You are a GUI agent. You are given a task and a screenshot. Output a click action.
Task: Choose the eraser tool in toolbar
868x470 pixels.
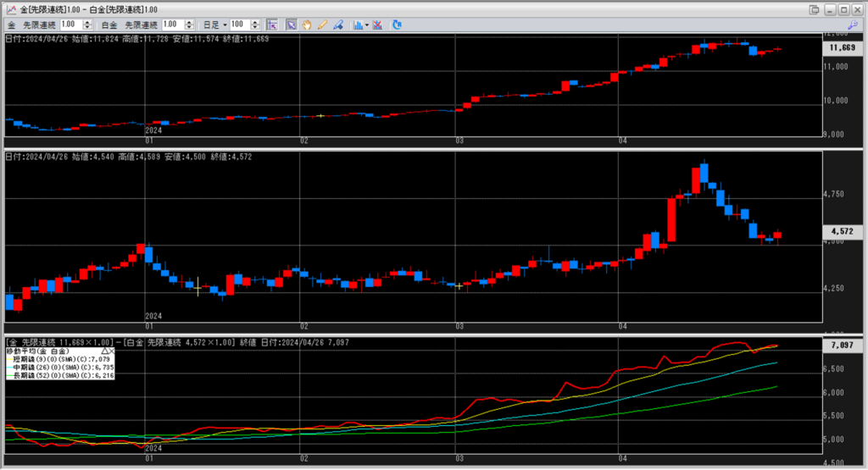337,25
